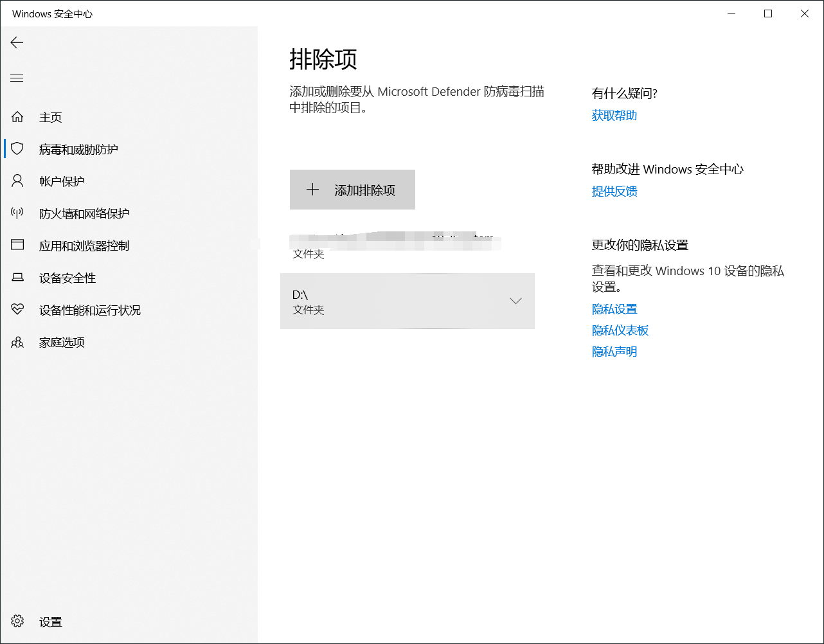Click the person icon for 帐户保护
Viewport: 824px width, 644px height.
click(x=17, y=181)
